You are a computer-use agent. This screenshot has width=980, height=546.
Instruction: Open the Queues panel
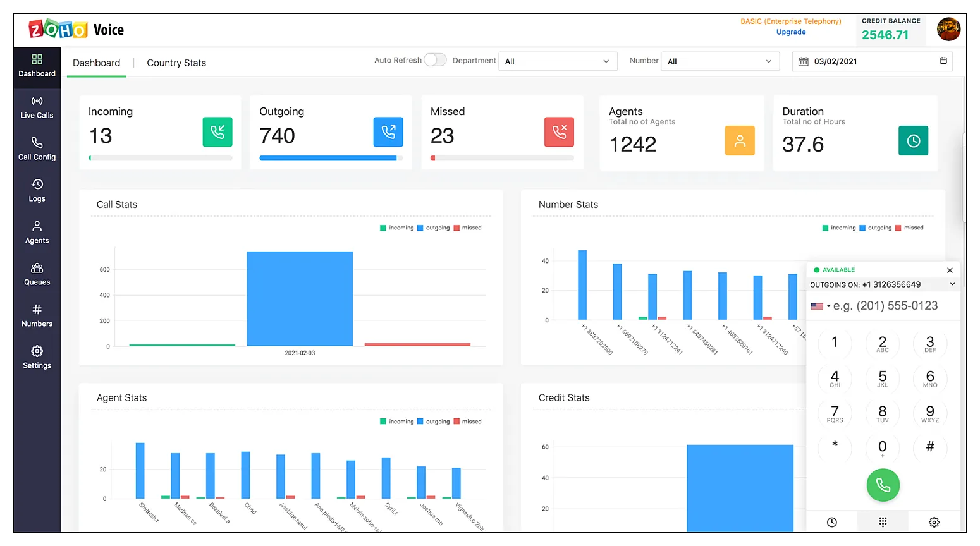pyautogui.click(x=37, y=274)
